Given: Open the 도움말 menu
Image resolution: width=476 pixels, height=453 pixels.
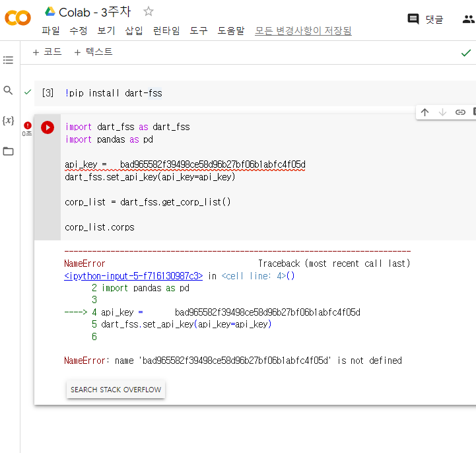Looking at the screenshot, I should (x=231, y=30).
